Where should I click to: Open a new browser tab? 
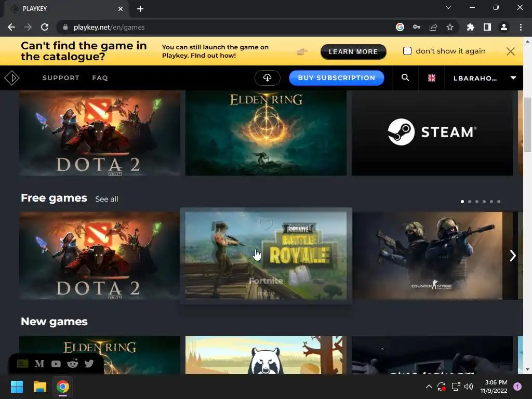[x=140, y=9]
